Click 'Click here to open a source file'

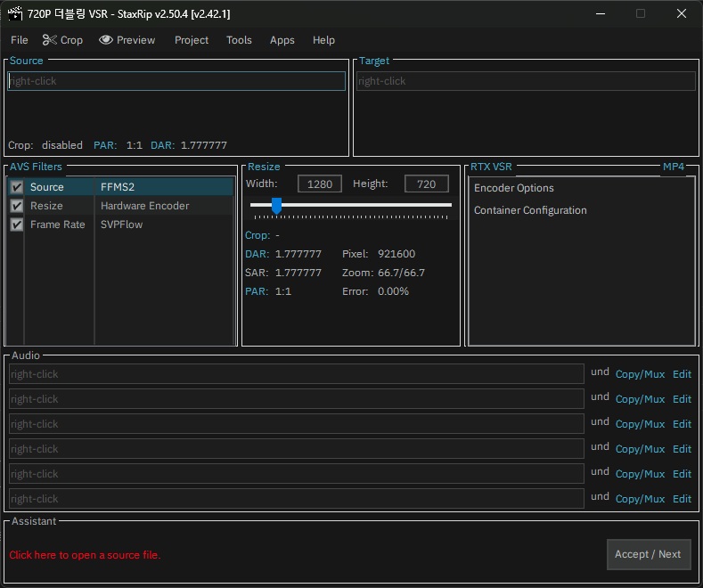[85, 555]
